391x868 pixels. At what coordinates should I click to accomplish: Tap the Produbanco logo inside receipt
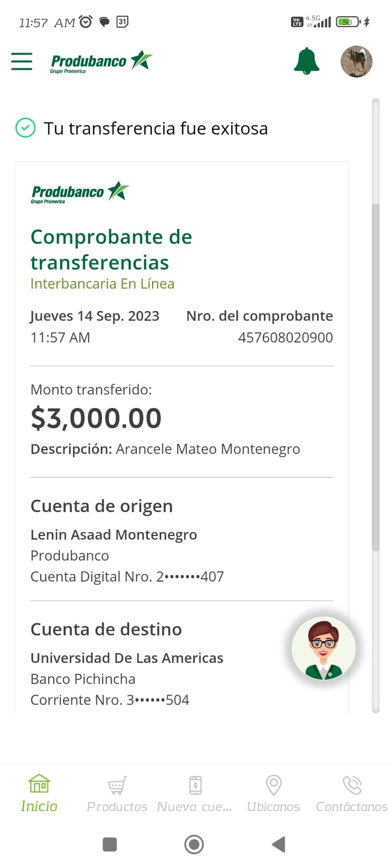(x=80, y=193)
